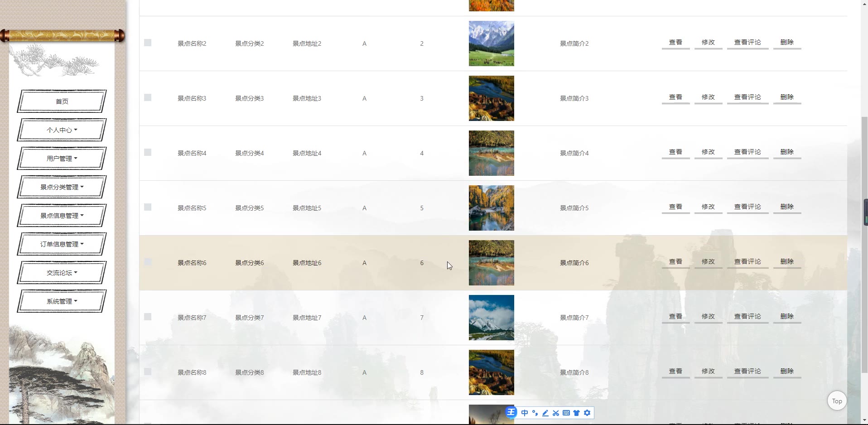The width and height of the screenshot is (868, 425).
Task: Open 查看评论 for 景点名称8
Action: point(747,372)
